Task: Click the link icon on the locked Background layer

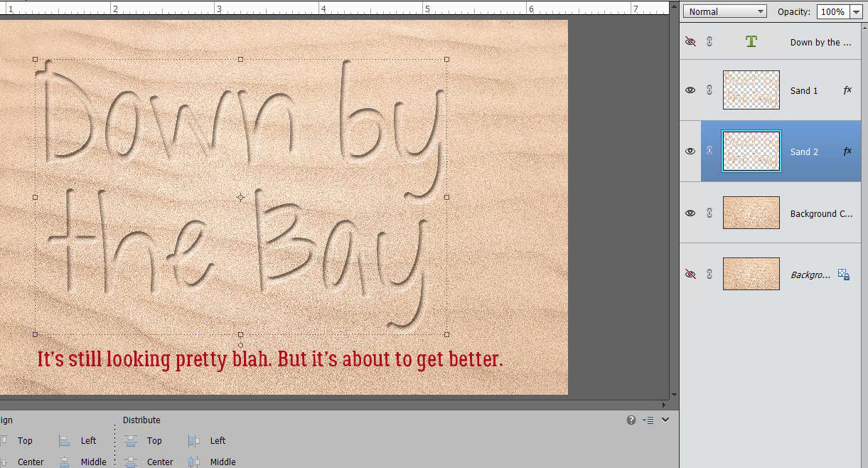Action: 709,274
